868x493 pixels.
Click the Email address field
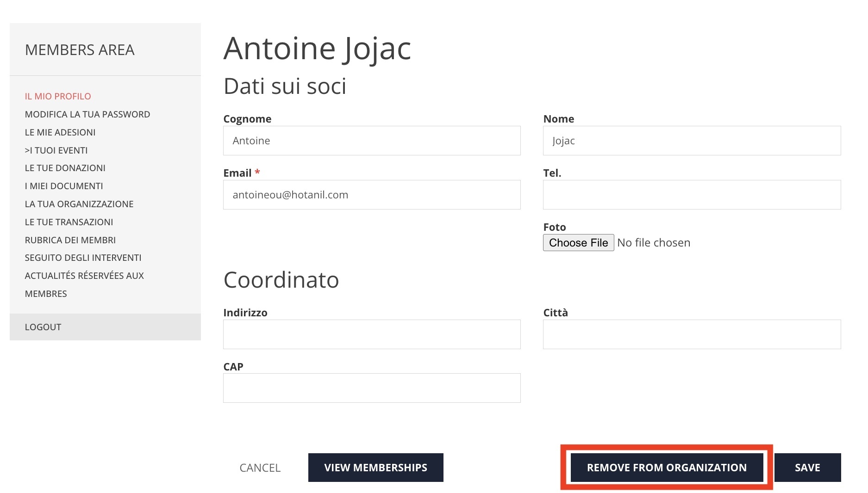coord(372,195)
